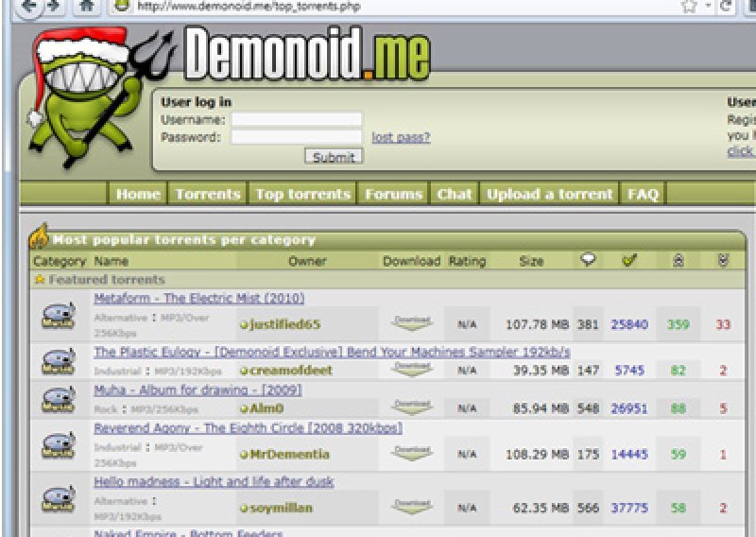
Task: Download The Plastic Eulogy torrent via arrow icon
Action: (412, 369)
